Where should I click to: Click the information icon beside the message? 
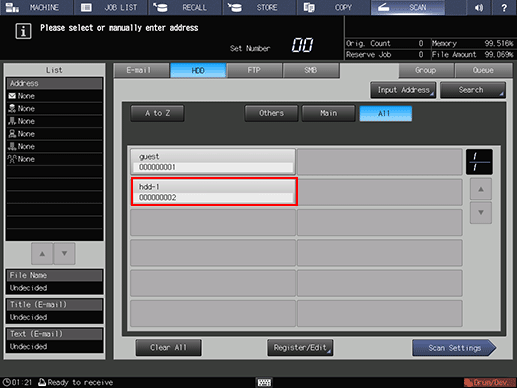[x=23, y=31]
